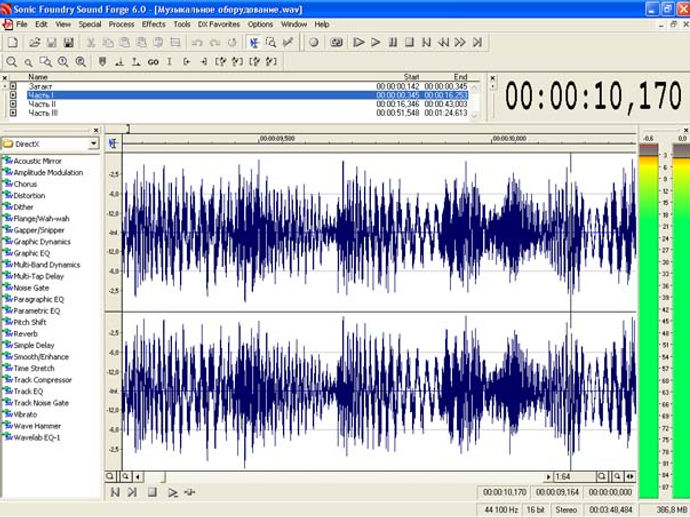Viewport: 690px width, 518px height.
Task: Select the Magnify tool in the toolbar
Action: point(271,43)
